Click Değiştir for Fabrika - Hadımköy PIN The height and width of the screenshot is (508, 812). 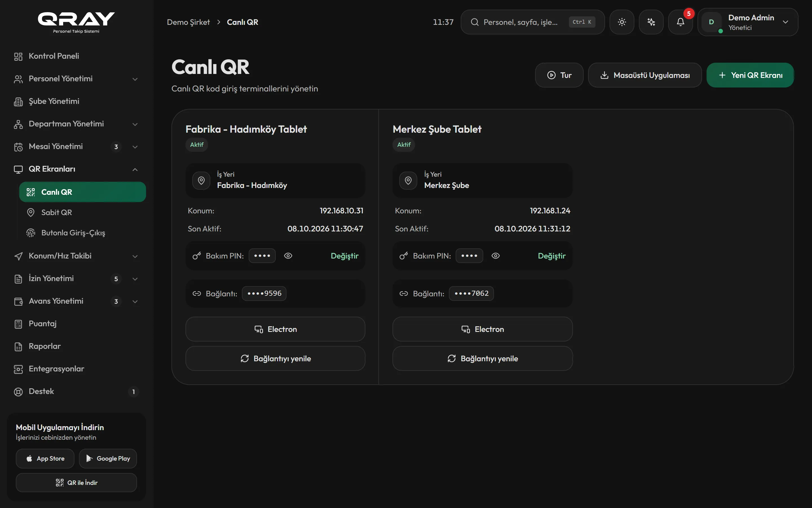tap(344, 256)
